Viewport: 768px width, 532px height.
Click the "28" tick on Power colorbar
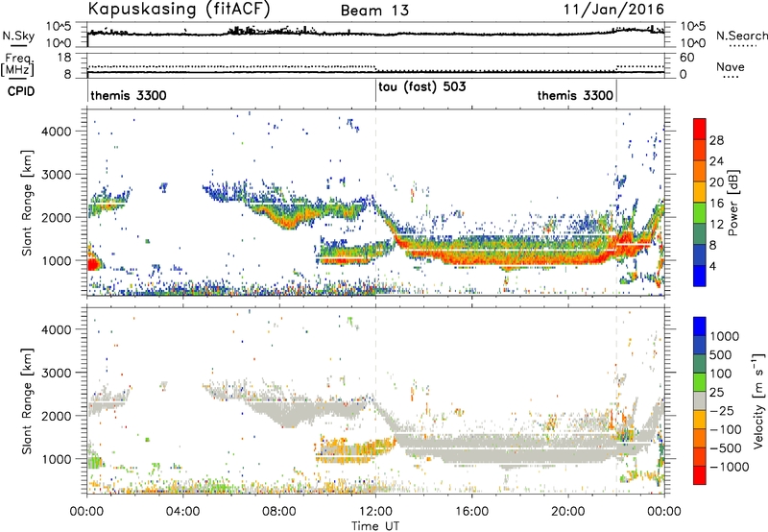coord(716,140)
